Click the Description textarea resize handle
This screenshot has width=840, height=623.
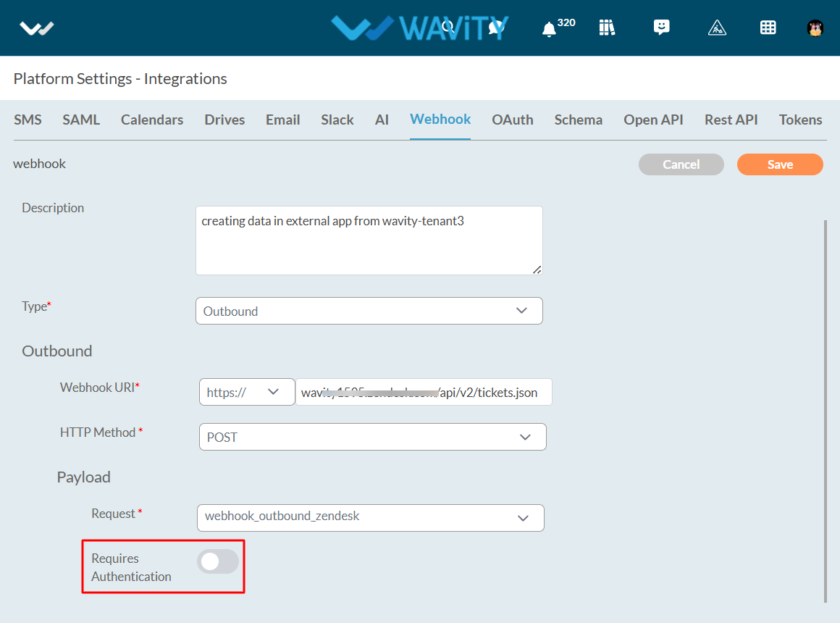click(x=537, y=269)
